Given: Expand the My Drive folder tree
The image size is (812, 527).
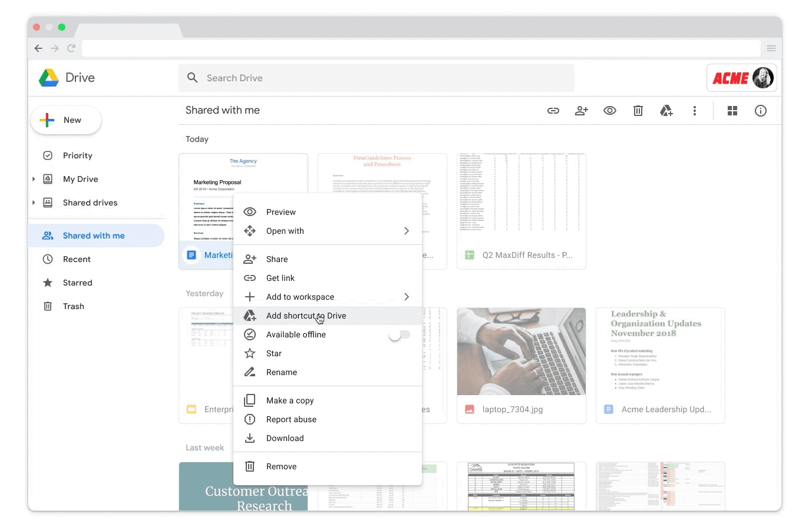Looking at the screenshot, I should pos(34,179).
